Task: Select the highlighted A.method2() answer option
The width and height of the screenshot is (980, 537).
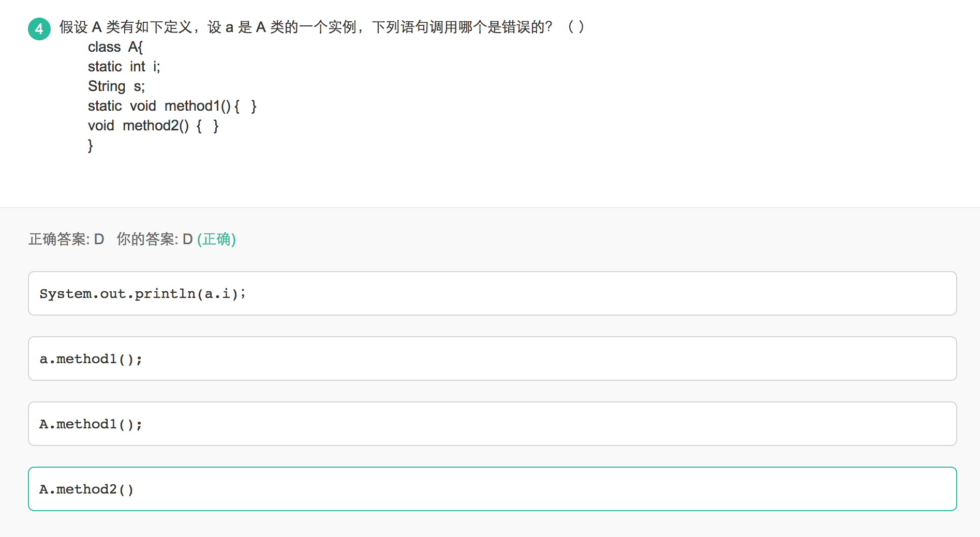Action: 492,489
